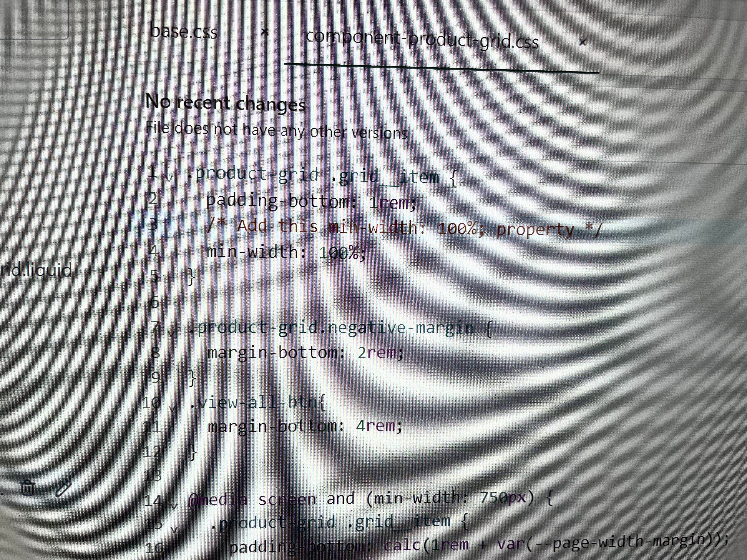Click line number 13 in gutter

(152, 476)
